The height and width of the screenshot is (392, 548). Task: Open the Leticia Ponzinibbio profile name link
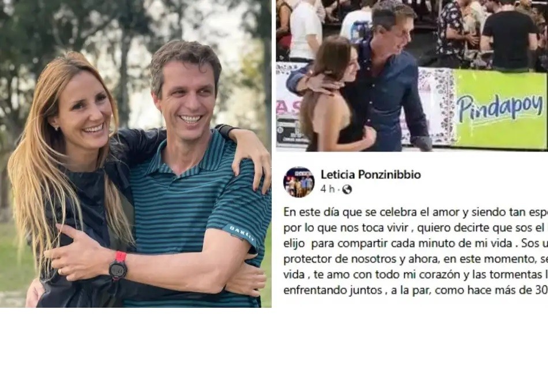(370, 174)
